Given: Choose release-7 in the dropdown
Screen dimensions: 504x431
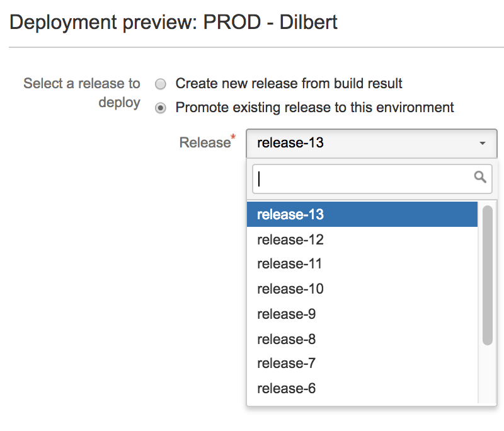Looking at the screenshot, I should coord(287,364).
